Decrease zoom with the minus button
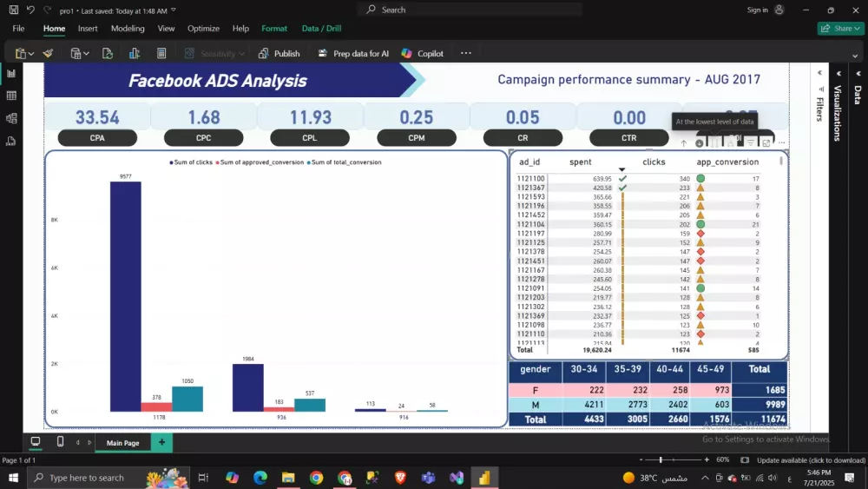Screen dimensions: 868x489 tap(641, 459)
